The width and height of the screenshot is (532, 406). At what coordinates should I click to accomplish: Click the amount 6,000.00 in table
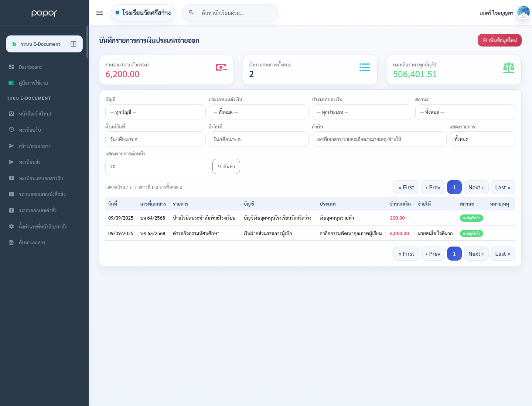[399, 233]
